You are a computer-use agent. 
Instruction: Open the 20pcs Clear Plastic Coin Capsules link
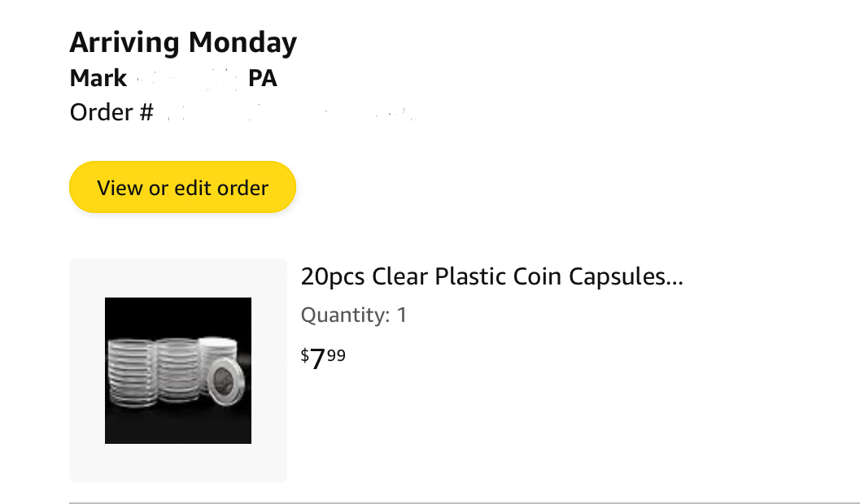click(491, 277)
